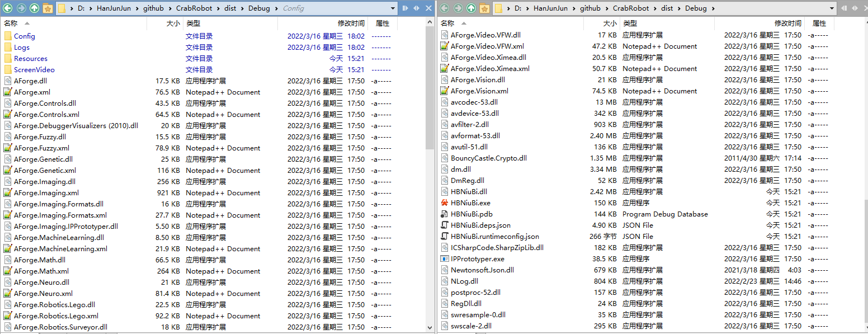Click the greyed Config segment in left breadcrumb

point(294,8)
